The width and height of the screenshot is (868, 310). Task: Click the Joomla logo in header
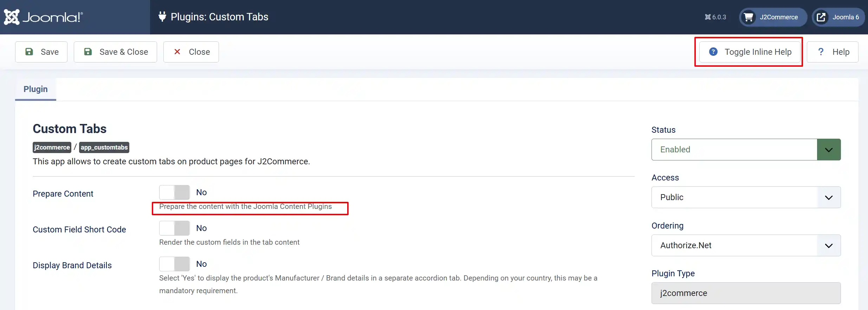pos(43,17)
